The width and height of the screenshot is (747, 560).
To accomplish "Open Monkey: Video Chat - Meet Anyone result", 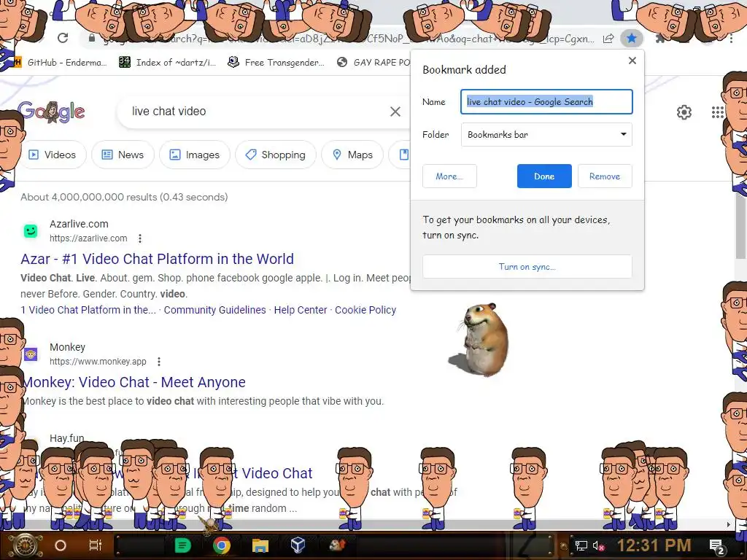I will pyautogui.click(x=134, y=382).
